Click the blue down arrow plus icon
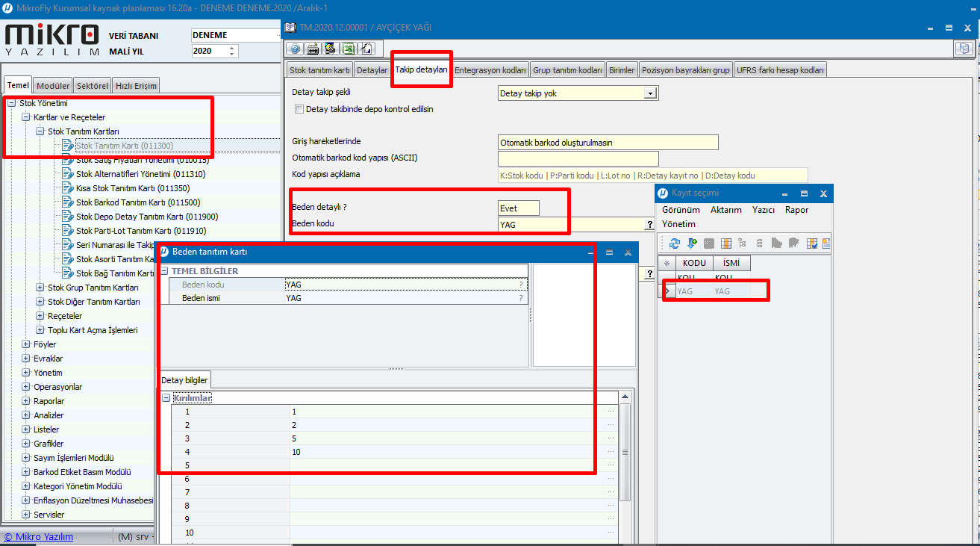 [692, 243]
